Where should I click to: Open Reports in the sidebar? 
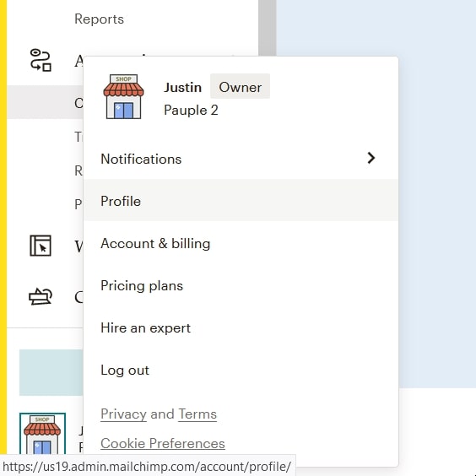[100, 19]
